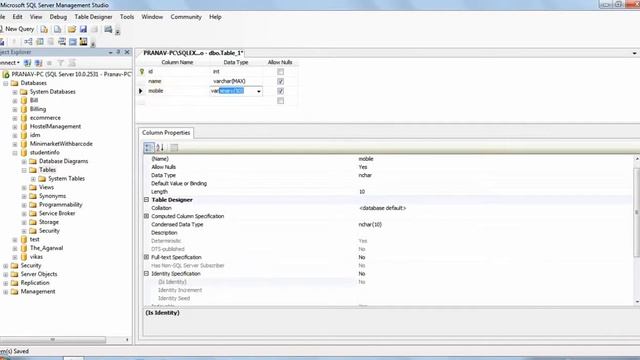
Task: Open Object Explorer window position dropdown arrow
Action: pos(110,53)
